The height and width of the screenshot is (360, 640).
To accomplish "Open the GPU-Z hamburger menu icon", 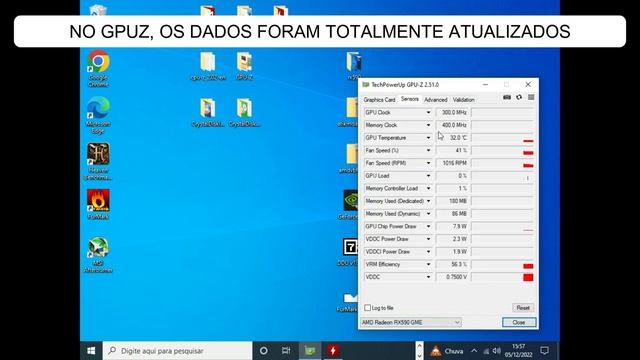I will [531, 97].
